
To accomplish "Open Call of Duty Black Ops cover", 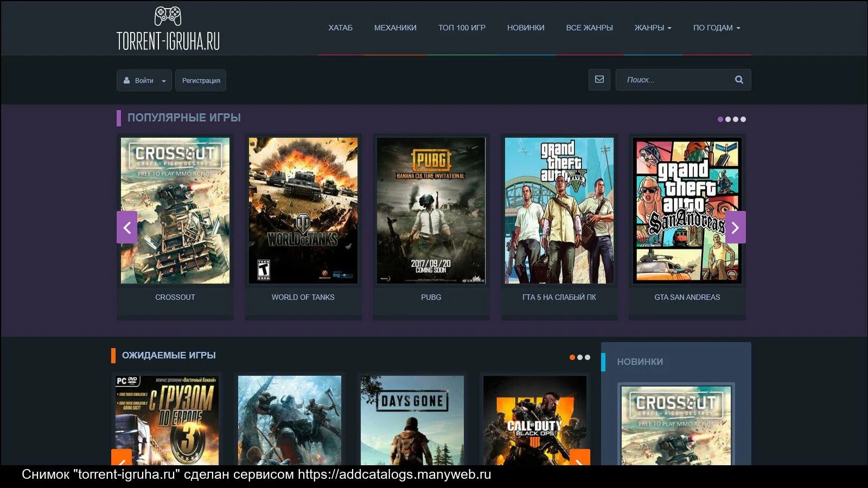I will point(535,420).
